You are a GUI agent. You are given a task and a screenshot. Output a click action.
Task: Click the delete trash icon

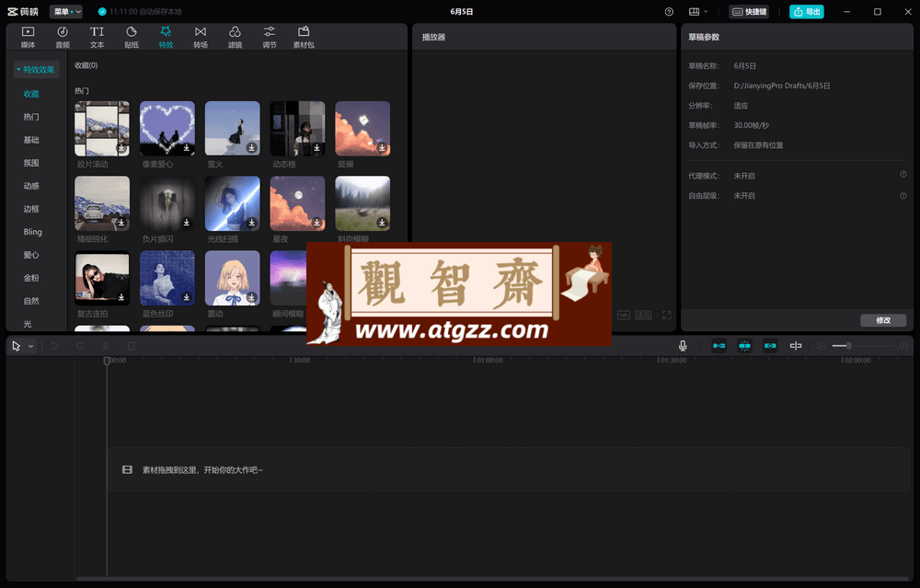click(x=132, y=346)
